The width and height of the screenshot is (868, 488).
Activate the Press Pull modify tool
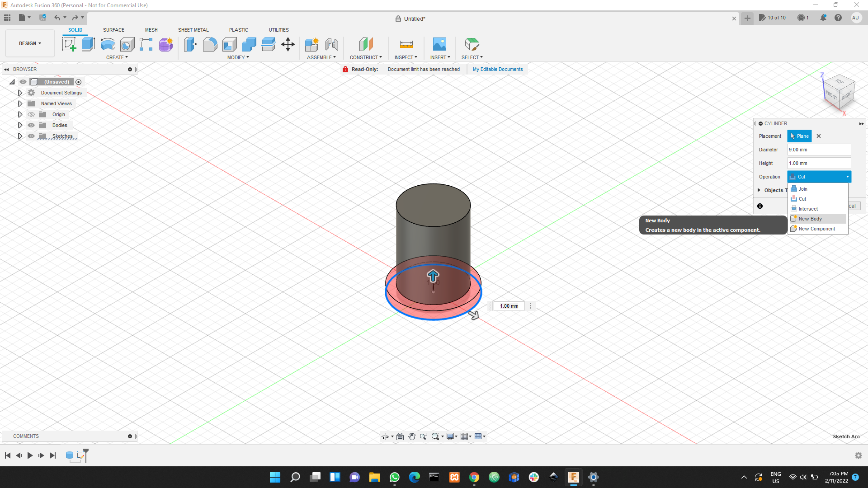pyautogui.click(x=190, y=45)
